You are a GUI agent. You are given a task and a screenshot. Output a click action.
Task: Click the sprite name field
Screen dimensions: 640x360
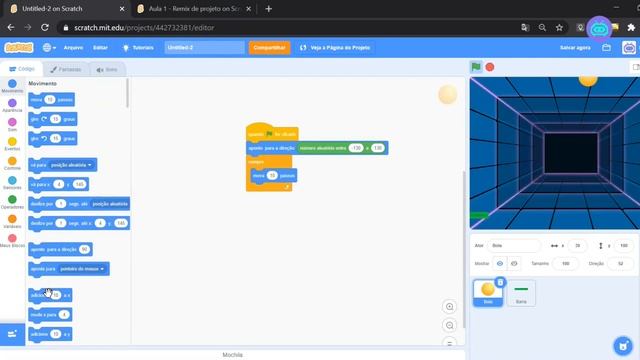pyautogui.click(x=514, y=246)
